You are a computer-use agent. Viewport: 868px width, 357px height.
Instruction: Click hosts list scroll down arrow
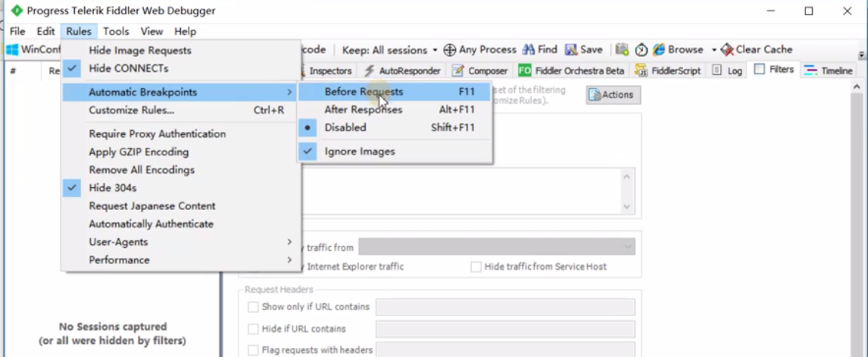pyautogui.click(x=626, y=206)
